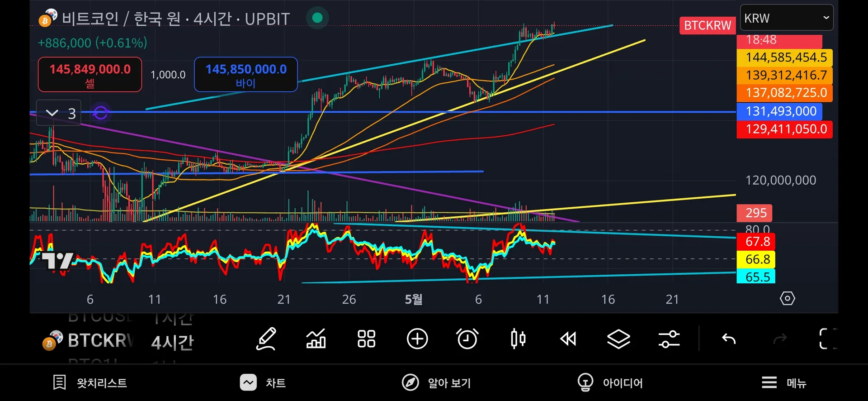Open the indicators chart icon

pos(316,339)
